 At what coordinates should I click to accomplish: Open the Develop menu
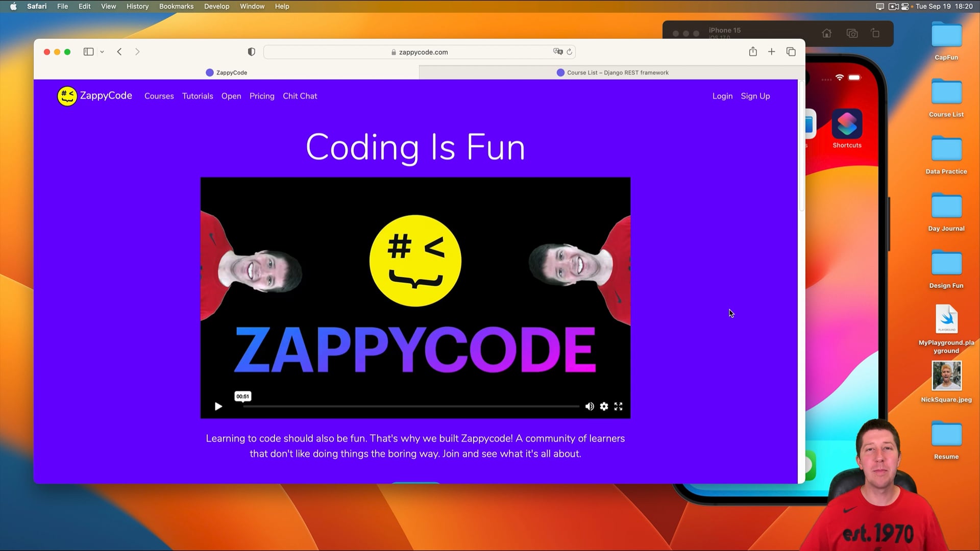[216, 6]
